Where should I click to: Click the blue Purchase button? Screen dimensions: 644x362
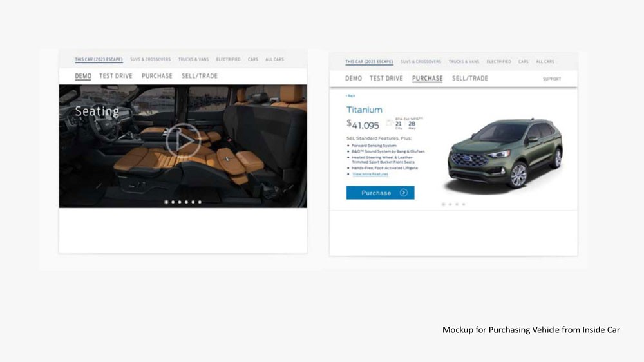[x=381, y=193]
